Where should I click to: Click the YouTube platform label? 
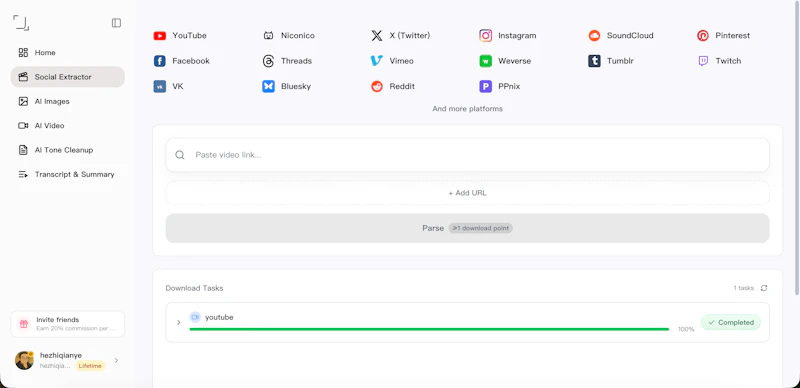pyautogui.click(x=189, y=36)
